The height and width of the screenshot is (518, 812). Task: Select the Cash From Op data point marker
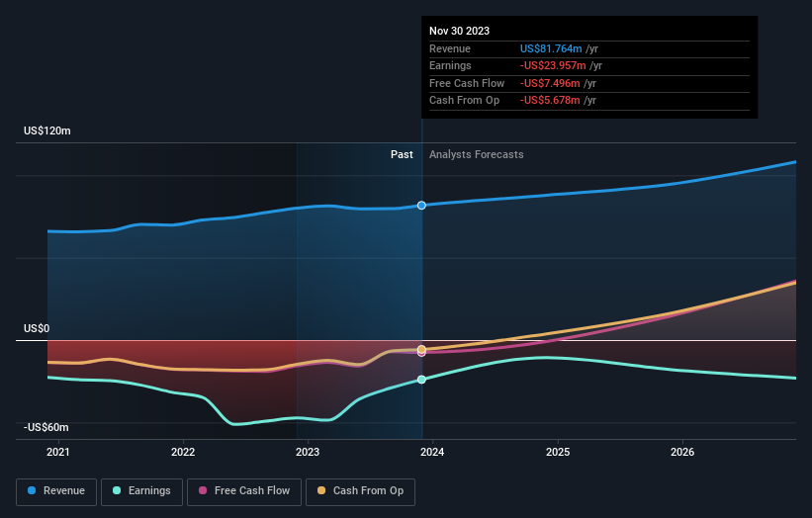pyautogui.click(x=421, y=349)
